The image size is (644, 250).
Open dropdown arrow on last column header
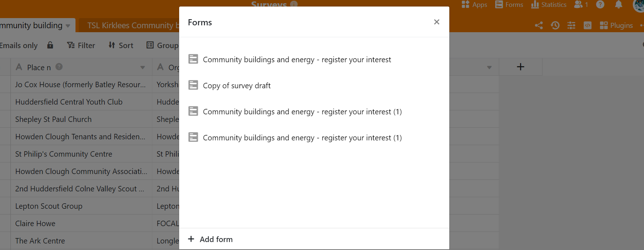[489, 67]
